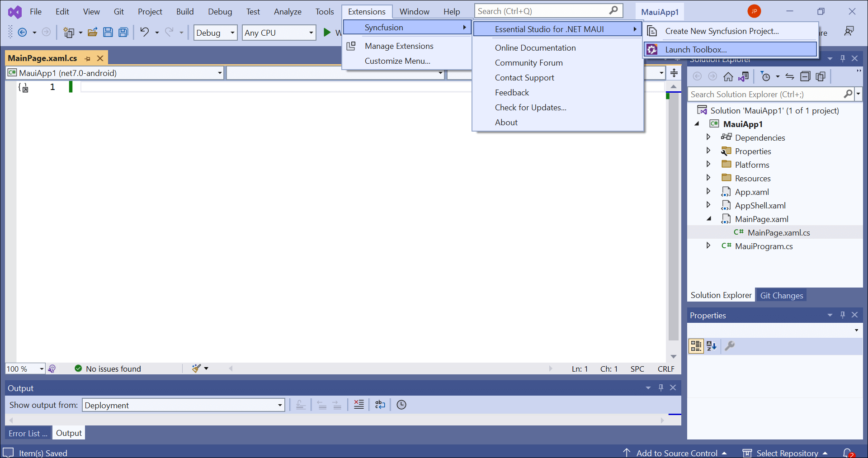
Task: Start debugging with the green play icon
Action: (x=326, y=32)
